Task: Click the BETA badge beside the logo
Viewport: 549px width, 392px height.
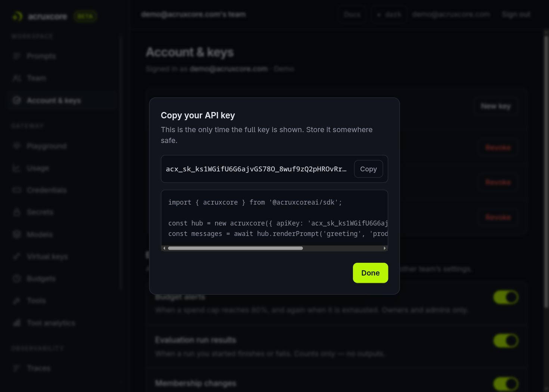Action: pos(85,16)
